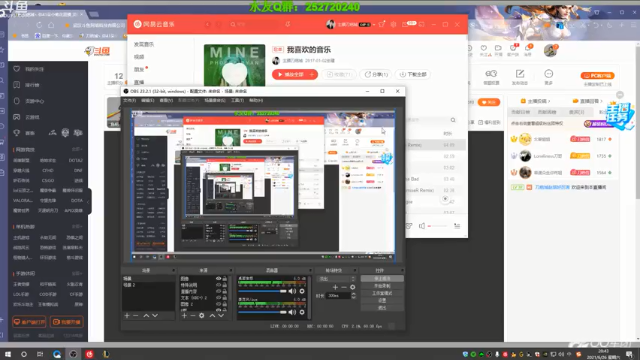Mute the bottom audio channel in OBS mixer
Screen dimensions: 640x360
292,312
